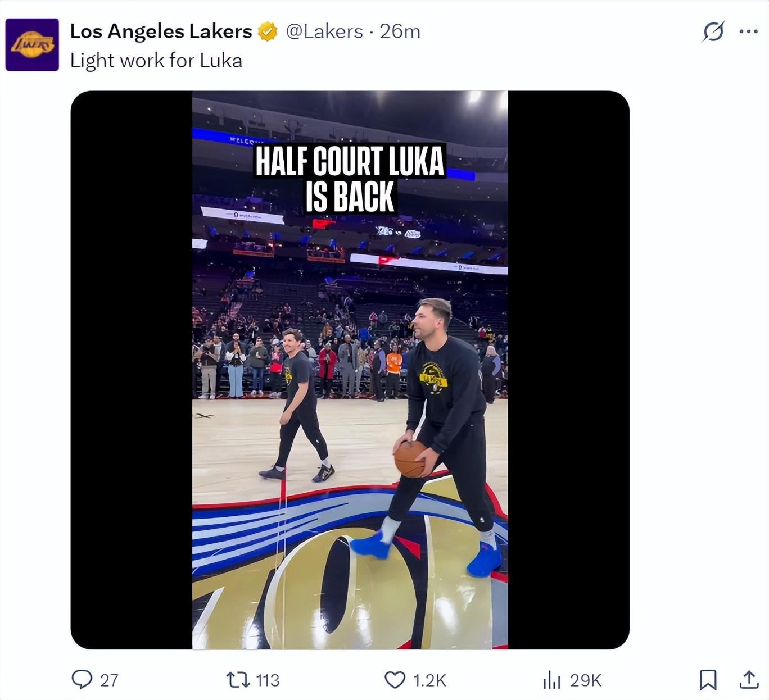Open the @Lakers handle link

(324, 31)
